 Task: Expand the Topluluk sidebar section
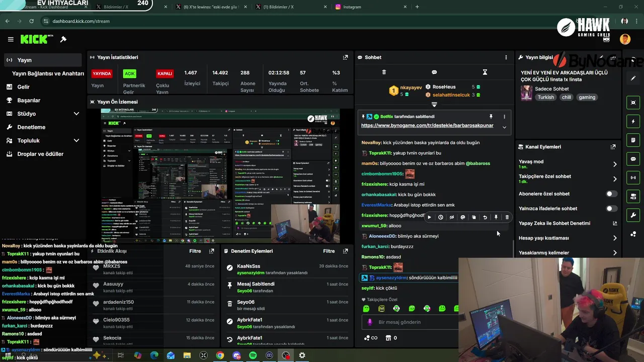coord(76,141)
